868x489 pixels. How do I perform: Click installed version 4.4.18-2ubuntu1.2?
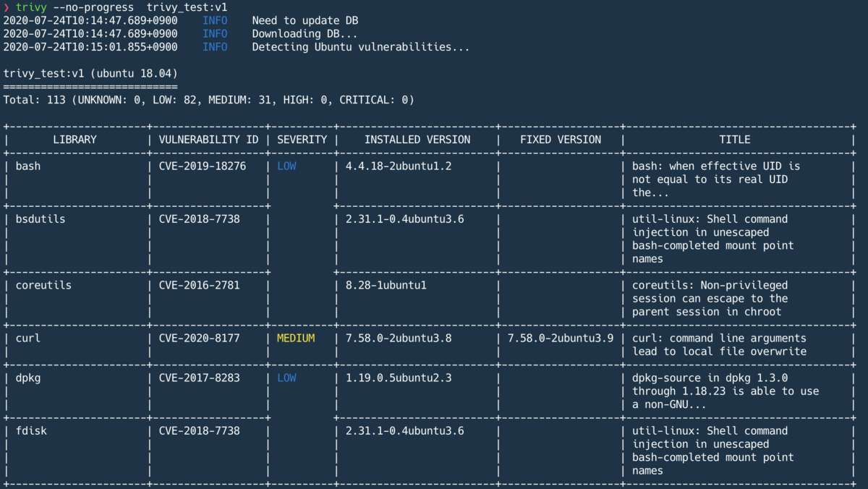click(x=399, y=166)
